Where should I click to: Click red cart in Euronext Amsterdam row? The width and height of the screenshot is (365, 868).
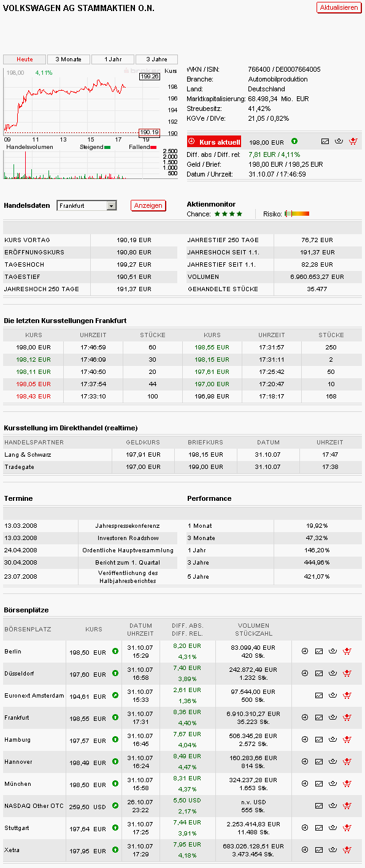(x=347, y=696)
